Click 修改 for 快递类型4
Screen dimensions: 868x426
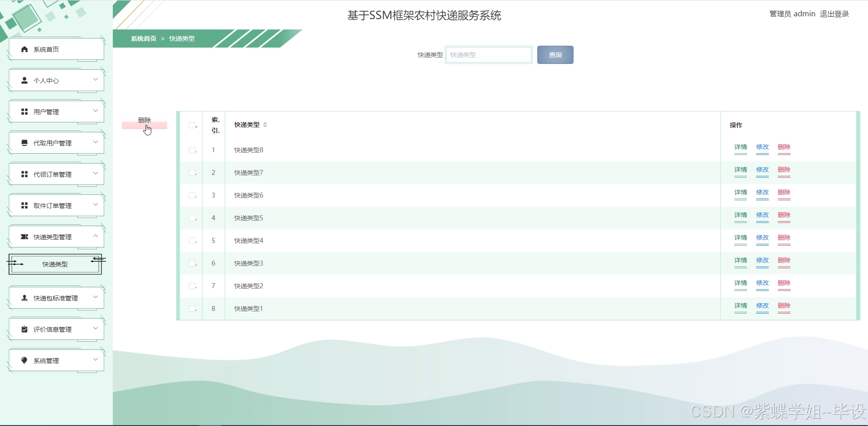[762, 238]
